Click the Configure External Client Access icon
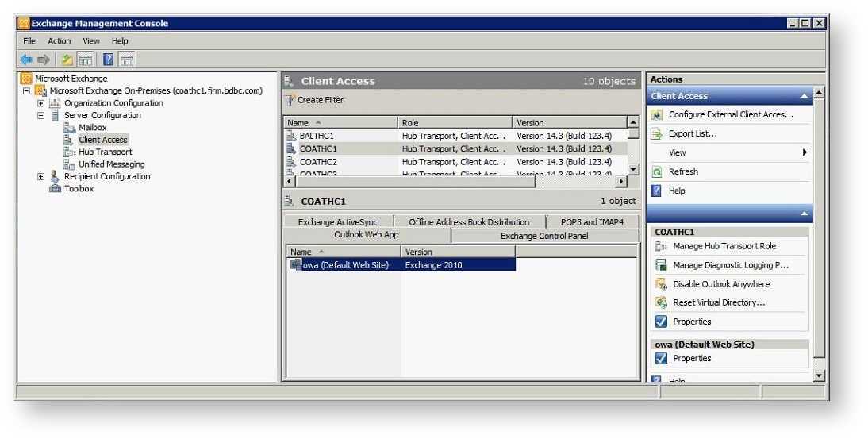Screen dimensions: 868x439 point(657,114)
